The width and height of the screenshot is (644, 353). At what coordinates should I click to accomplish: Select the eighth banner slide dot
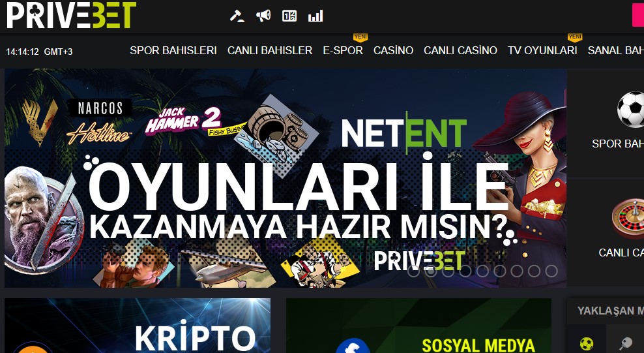[534, 271]
